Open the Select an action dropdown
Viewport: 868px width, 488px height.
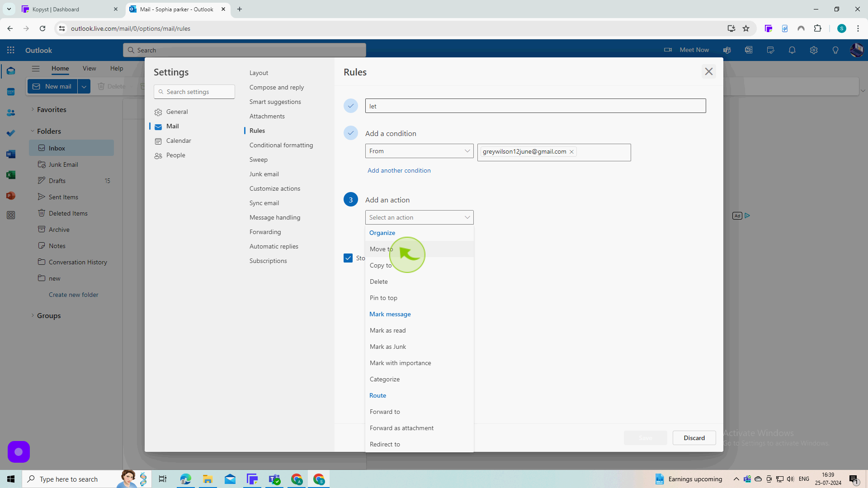coord(419,217)
